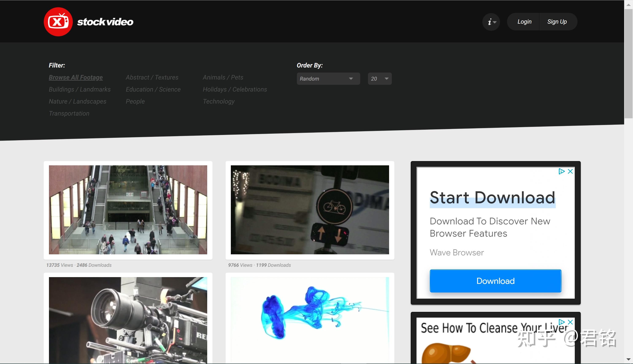Image resolution: width=633 pixels, height=364 pixels.
Task: Click the Start Download ad headline
Action: tap(492, 197)
